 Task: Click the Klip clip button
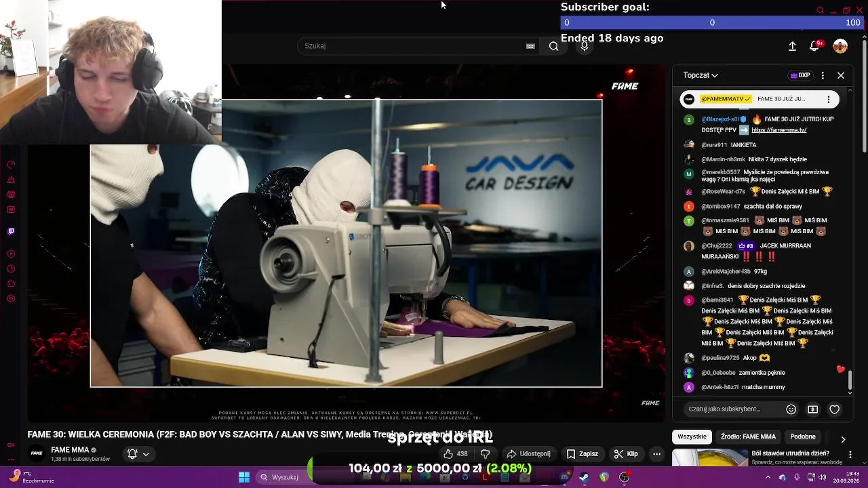625,454
